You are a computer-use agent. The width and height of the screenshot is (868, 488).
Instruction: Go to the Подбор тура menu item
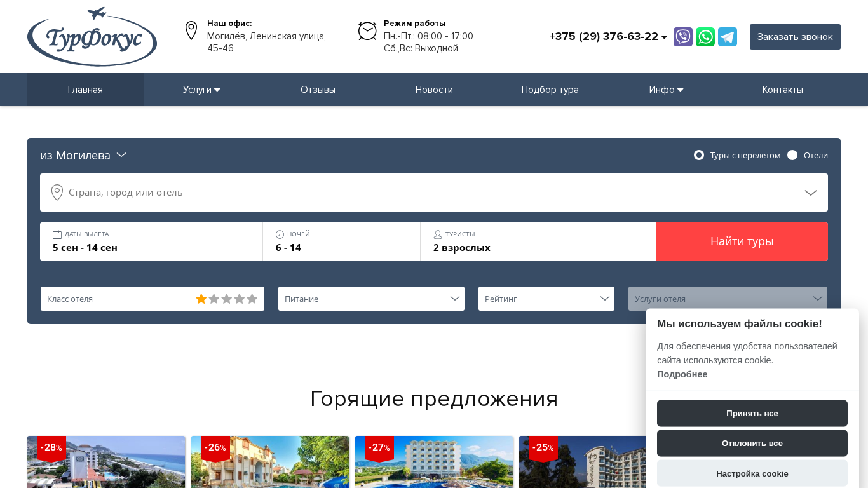(x=550, y=90)
